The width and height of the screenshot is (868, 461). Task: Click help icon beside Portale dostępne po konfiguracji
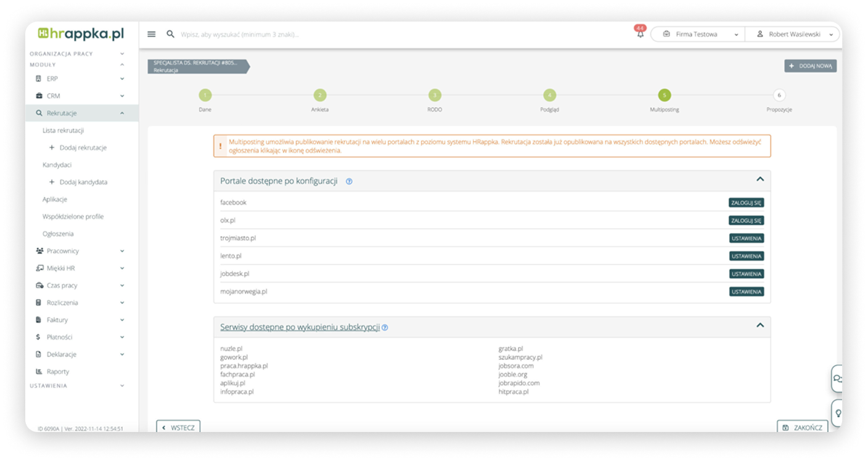349,182
